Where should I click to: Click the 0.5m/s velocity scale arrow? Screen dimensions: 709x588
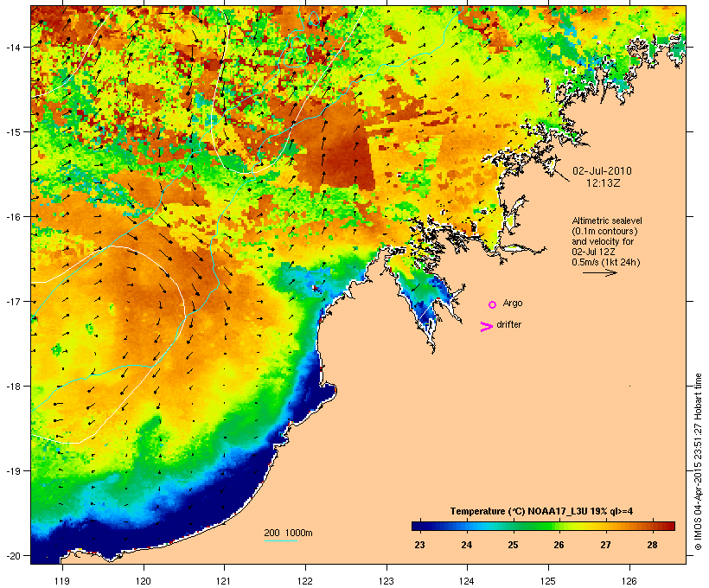[x=599, y=272]
